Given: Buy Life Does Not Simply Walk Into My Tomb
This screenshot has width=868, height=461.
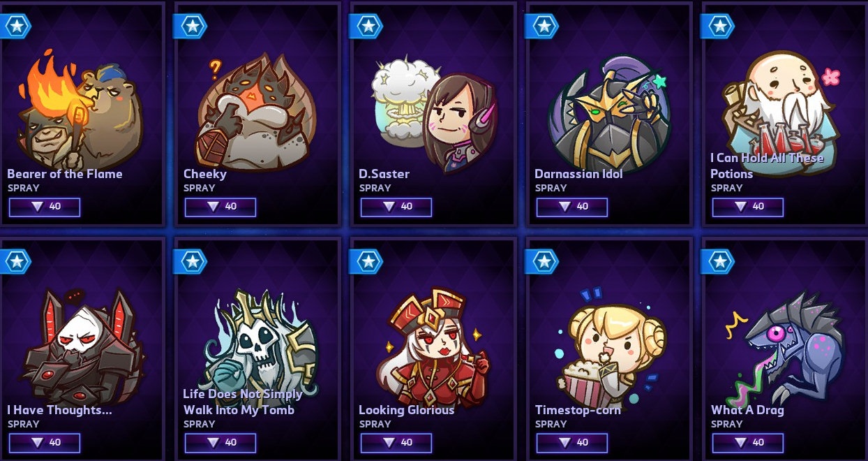Looking at the screenshot, I should tap(220, 443).
